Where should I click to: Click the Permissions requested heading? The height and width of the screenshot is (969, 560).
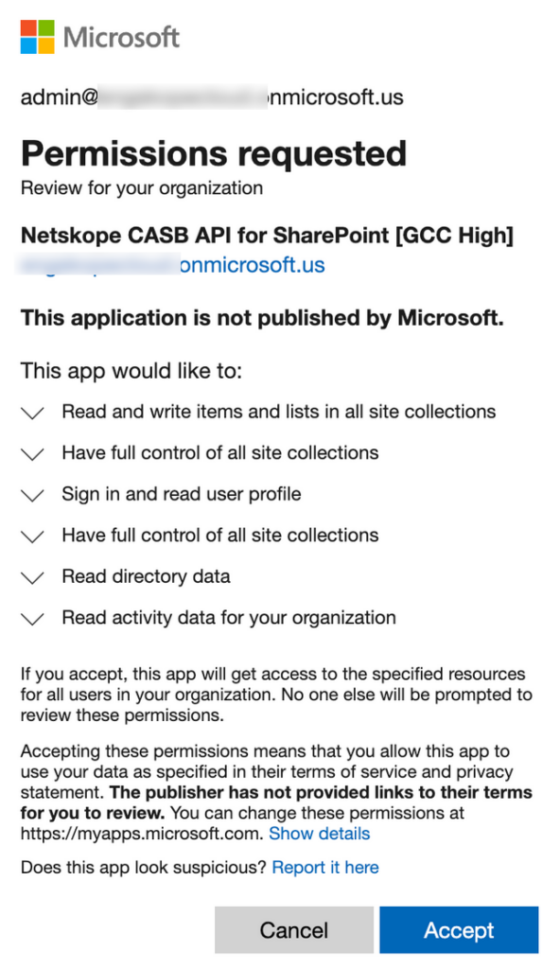click(214, 153)
